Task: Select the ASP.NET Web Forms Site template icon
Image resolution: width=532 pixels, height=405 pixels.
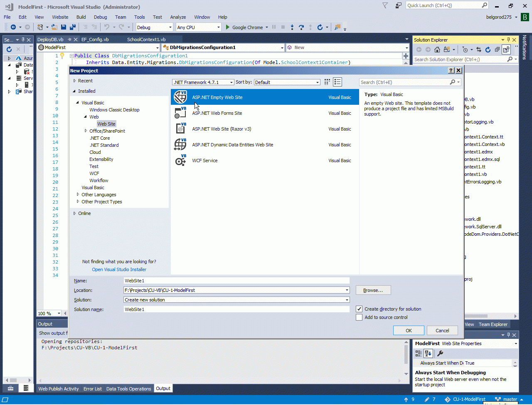Action: pyautogui.click(x=180, y=113)
